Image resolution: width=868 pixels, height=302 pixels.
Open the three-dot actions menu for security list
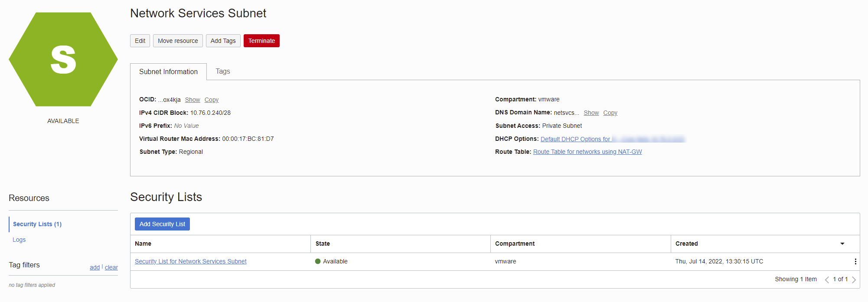tap(855, 261)
